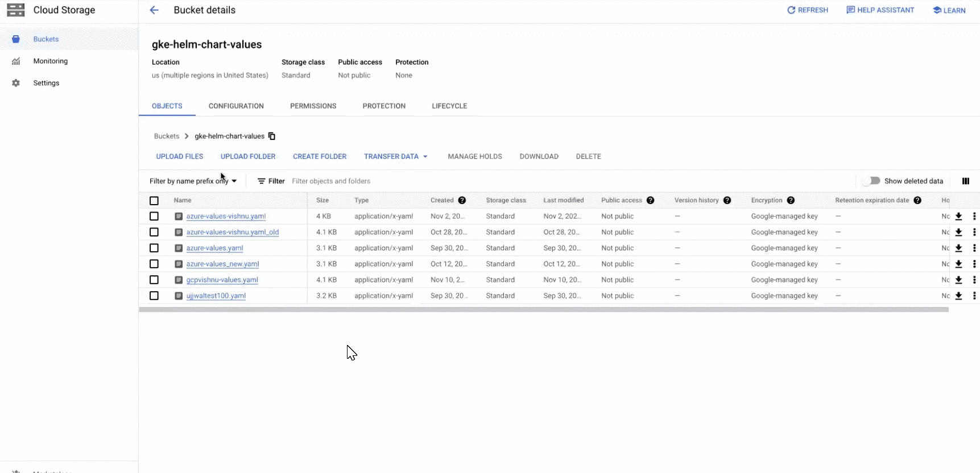Screen dimensions: 980x473
Task: Click the Upload Files button
Action: (x=180, y=156)
